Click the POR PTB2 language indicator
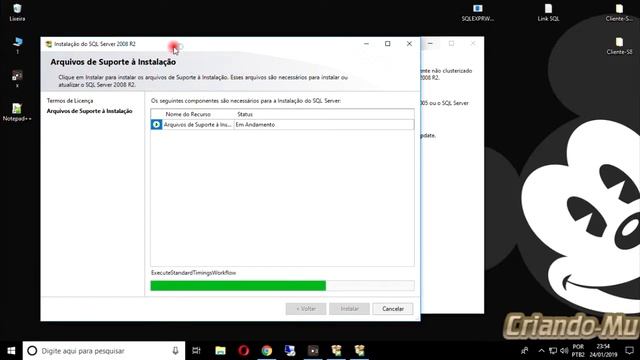 coord(578,351)
